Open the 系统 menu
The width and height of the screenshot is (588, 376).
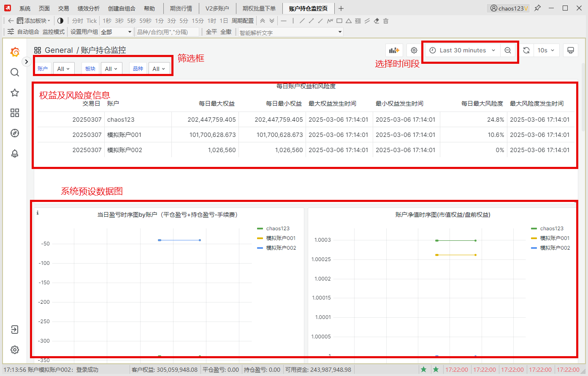coord(25,8)
